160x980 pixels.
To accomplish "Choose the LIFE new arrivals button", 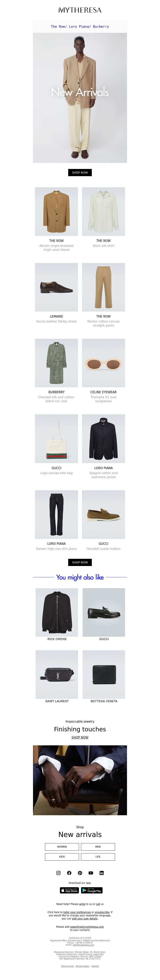I will coord(98,856).
